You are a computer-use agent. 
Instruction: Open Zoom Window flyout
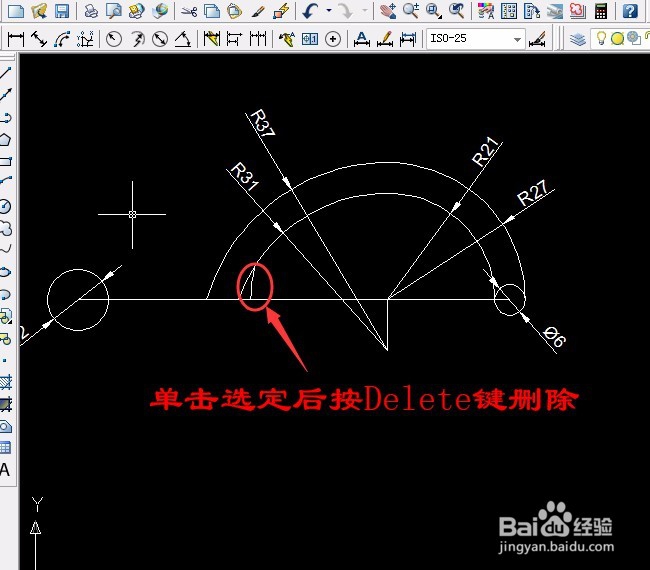point(434,11)
